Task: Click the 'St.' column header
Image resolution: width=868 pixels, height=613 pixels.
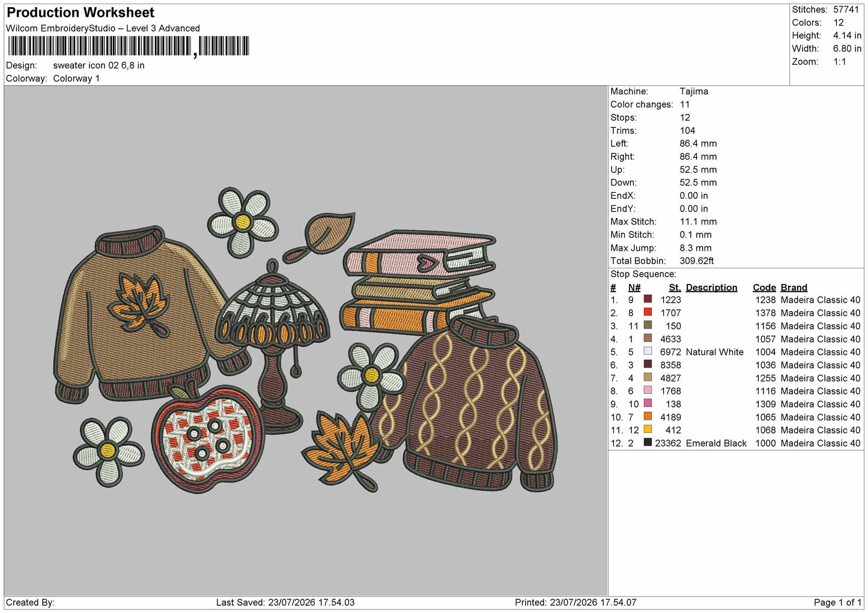Action: point(675,288)
